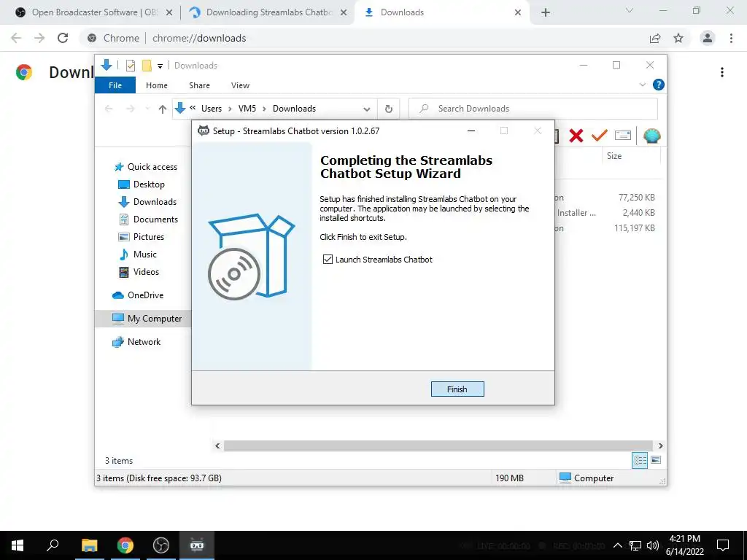Open the address bar history dropdown
747x560 pixels.
(x=367, y=109)
